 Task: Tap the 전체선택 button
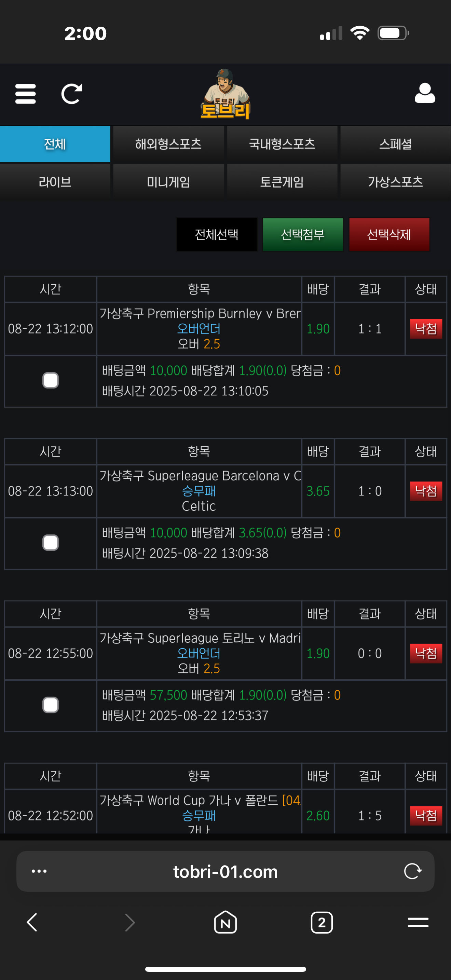(217, 234)
